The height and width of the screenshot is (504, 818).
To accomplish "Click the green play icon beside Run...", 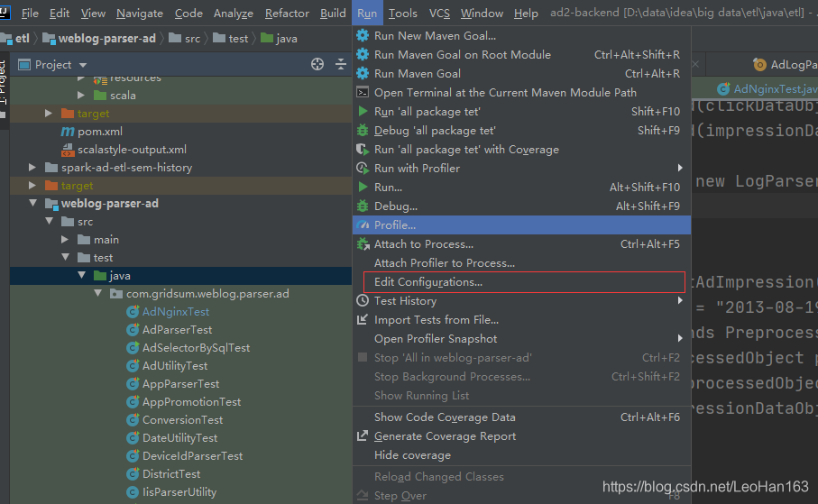I will tap(363, 187).
